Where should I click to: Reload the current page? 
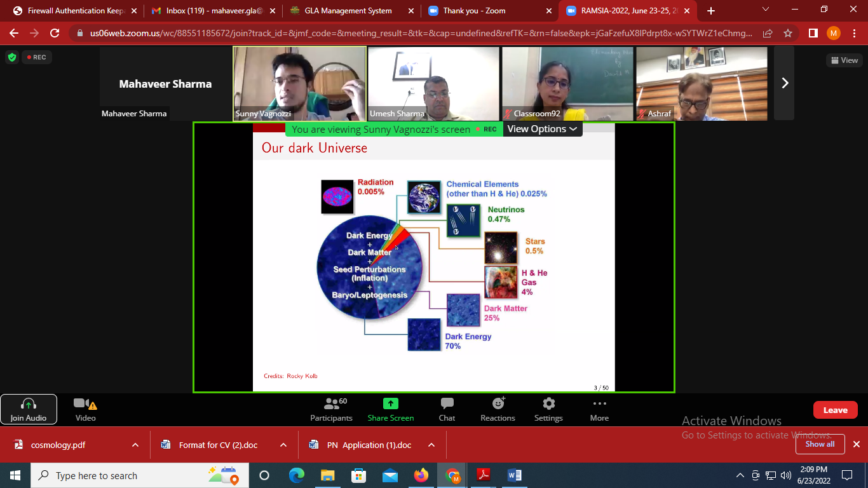tap(55, 33)
